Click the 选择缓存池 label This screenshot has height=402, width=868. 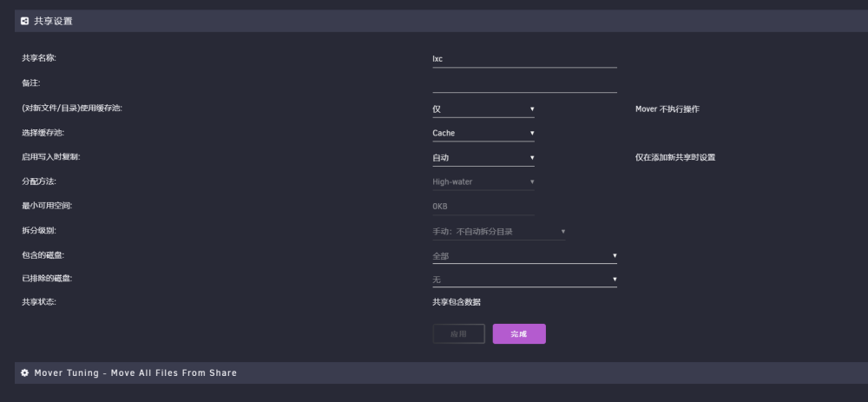[43, 133]
